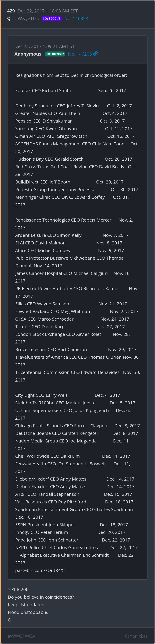Select the tripcode !UW.yye1fxo
Viewport: 155px width, 644px height.
26,19
